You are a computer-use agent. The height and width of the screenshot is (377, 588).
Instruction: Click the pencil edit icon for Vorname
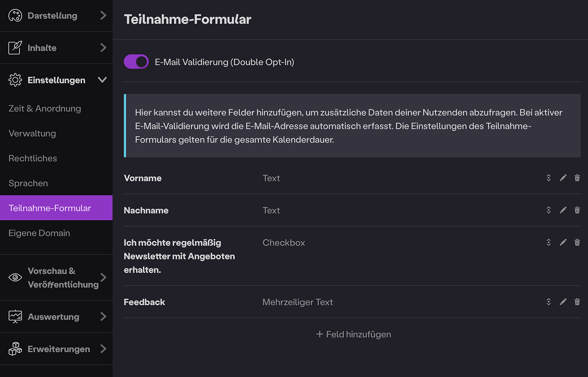point(563,178)
